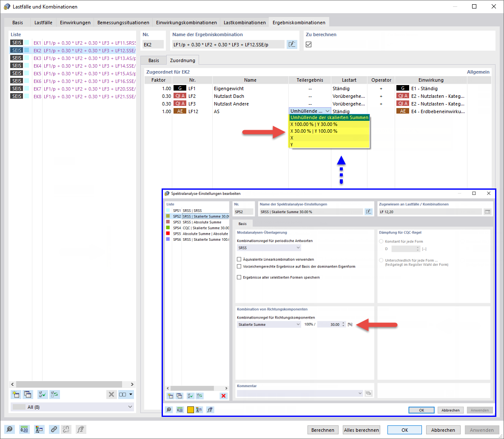Click Abbrechen in the Spektralanalyse dialog

[x=450, y=410]
